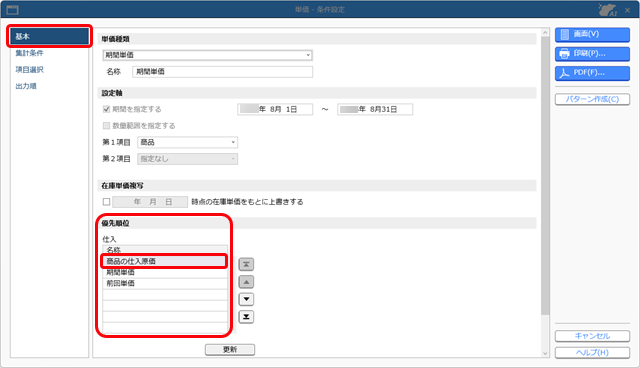The image size is (640, 368).
Task: Select 期間単価 row in priority list
Action: (164, 272)
